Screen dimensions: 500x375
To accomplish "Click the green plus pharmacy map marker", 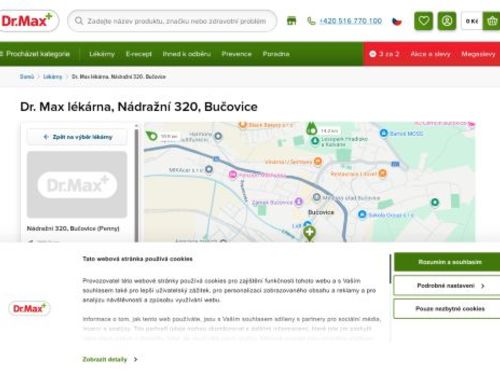I will tap(309, 233).
